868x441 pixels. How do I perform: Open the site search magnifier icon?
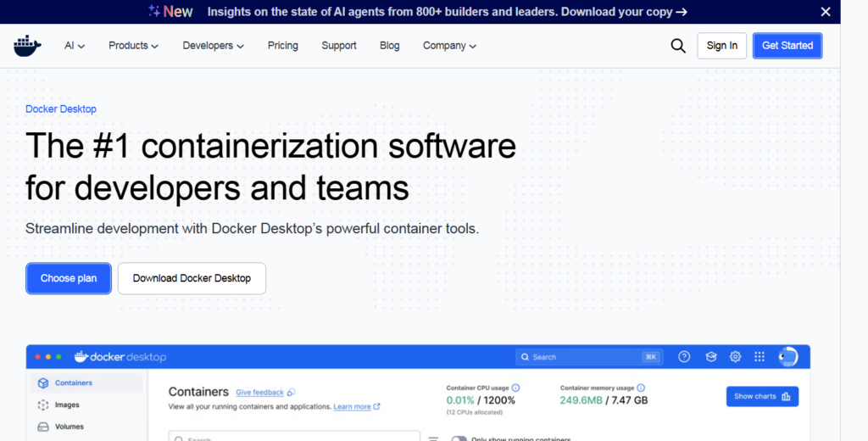(x=677, y=46)
